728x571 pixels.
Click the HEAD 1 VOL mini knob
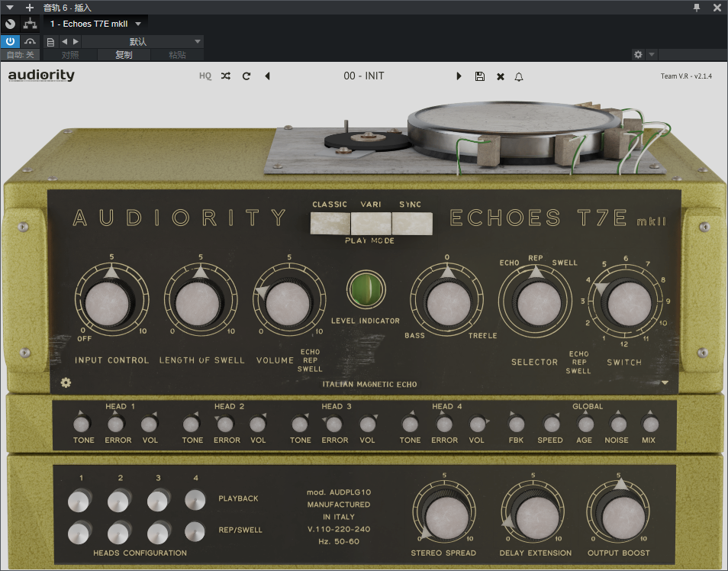[149, 424]
